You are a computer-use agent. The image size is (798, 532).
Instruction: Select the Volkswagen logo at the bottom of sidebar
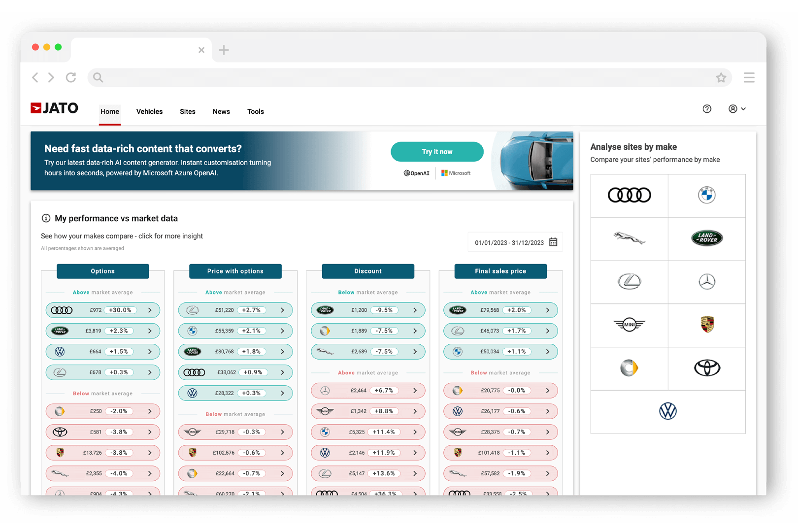pos(668,411)
